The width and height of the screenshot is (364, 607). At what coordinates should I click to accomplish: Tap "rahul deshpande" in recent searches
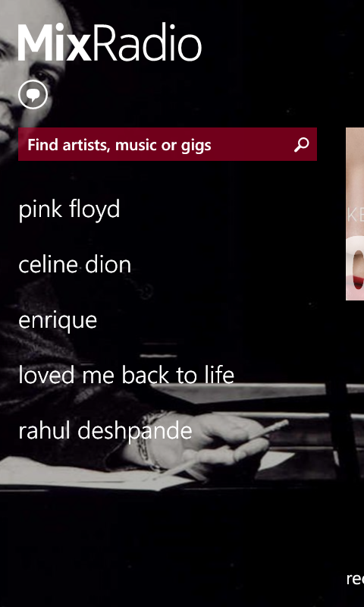105,431
